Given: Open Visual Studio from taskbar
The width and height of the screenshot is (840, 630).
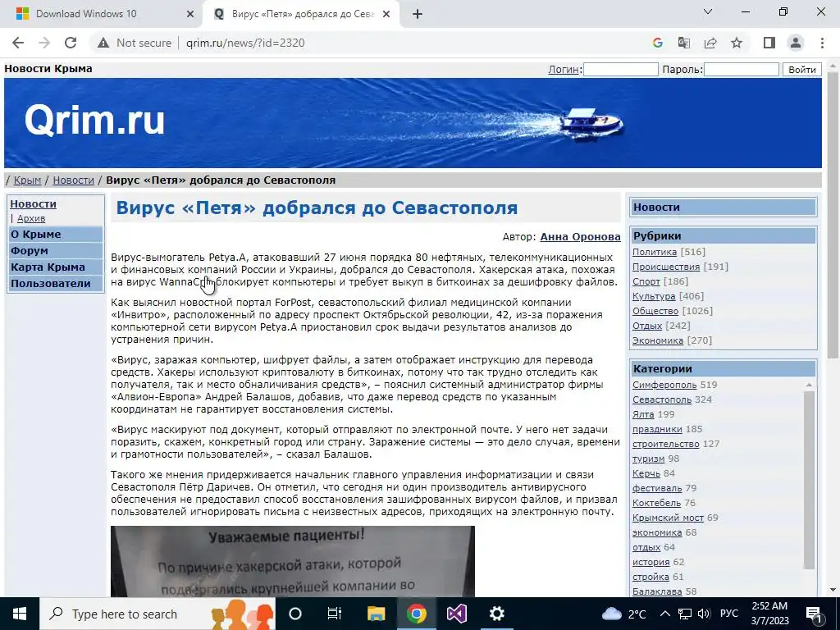Looking at the screenshot, I should (x=456, y=614).
